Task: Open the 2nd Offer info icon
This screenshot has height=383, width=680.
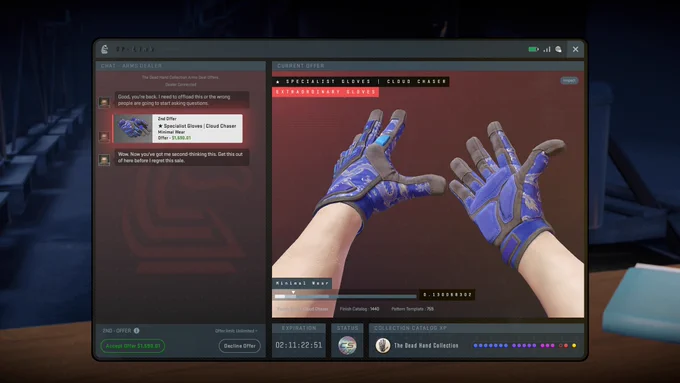Action: pos(137,331)
